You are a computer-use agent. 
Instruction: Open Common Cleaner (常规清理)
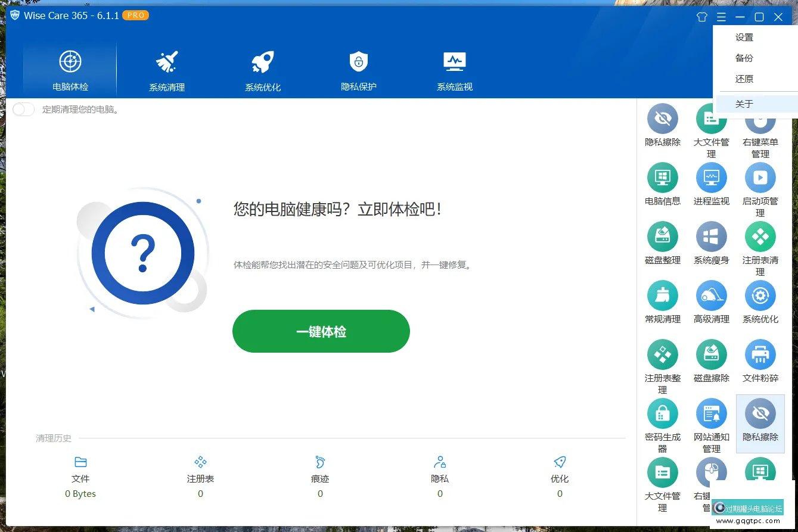click(x=663, y=295)
